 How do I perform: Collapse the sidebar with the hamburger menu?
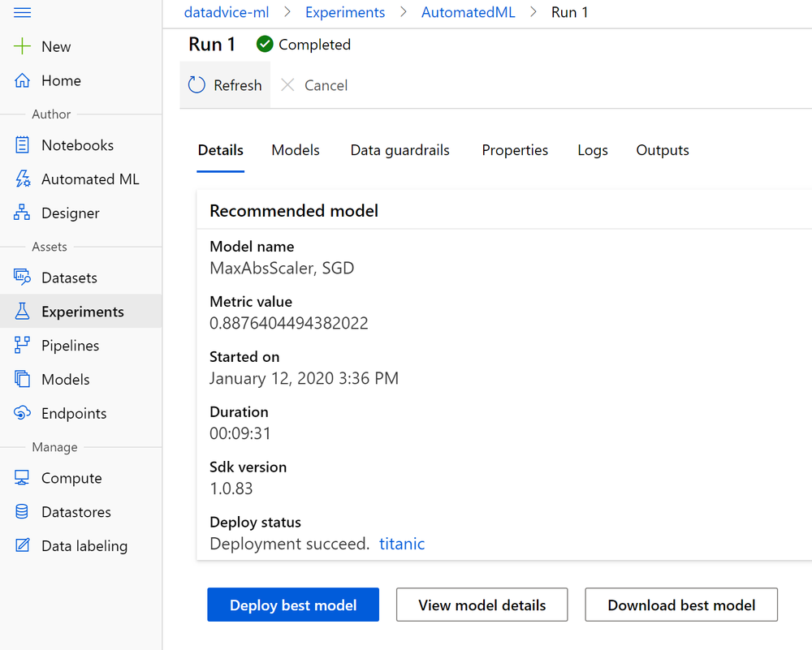click(22, 12)
